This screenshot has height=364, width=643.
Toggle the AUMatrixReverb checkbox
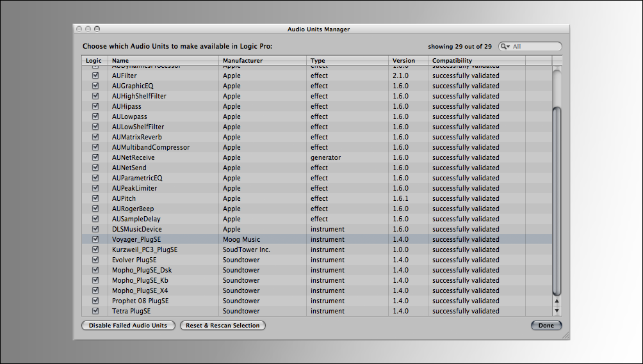click(x=95, y=137)
